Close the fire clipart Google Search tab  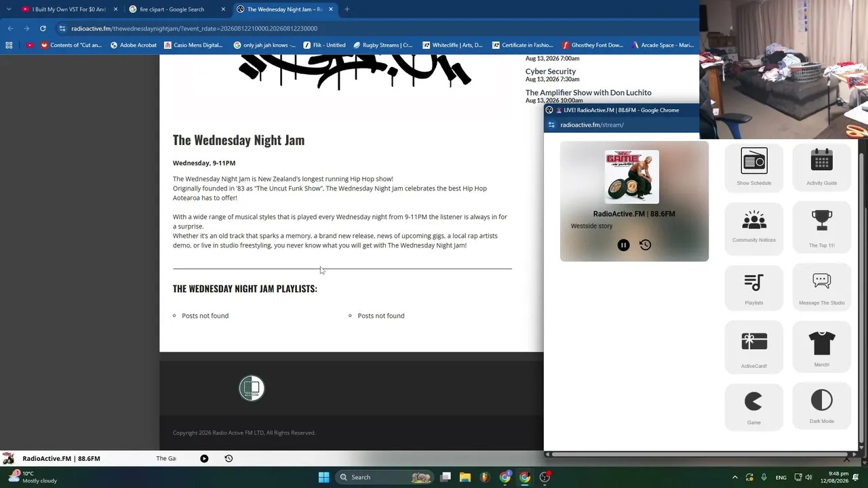pyautogui.click(x=223, y=9)
